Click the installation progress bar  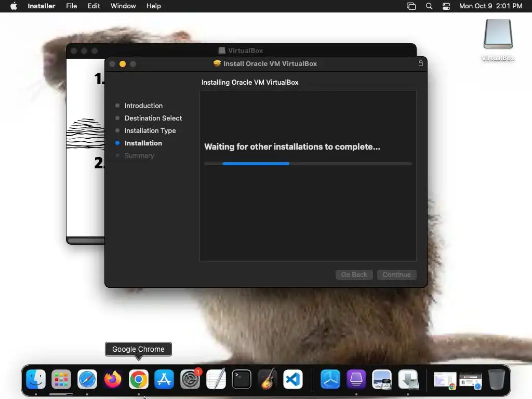pos(308,164)
